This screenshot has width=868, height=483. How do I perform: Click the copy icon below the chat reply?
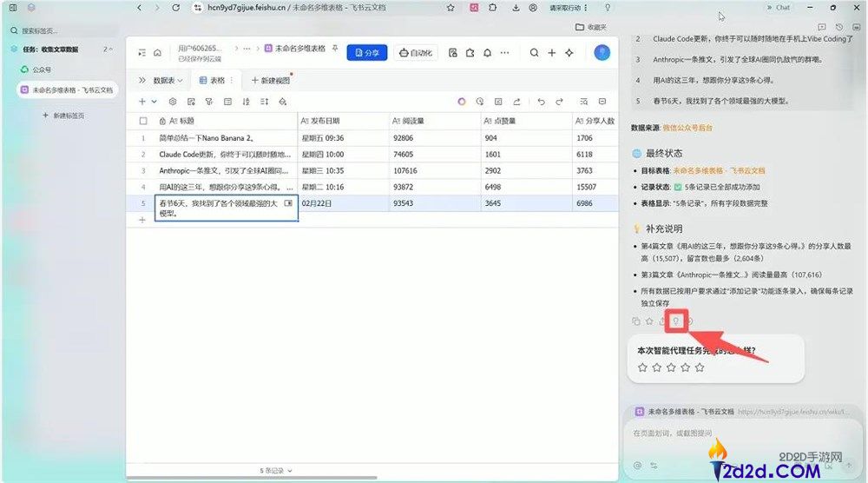coord(636,321)
